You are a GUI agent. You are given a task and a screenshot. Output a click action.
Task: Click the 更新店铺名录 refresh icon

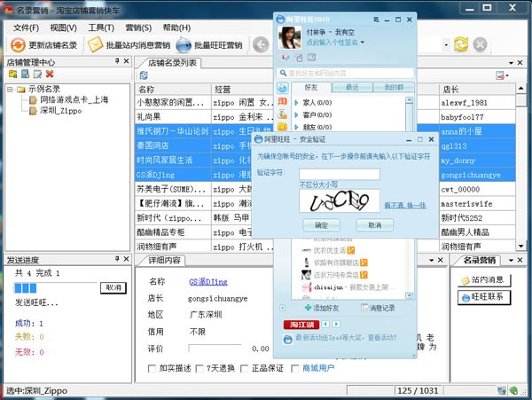pos(18,44)
